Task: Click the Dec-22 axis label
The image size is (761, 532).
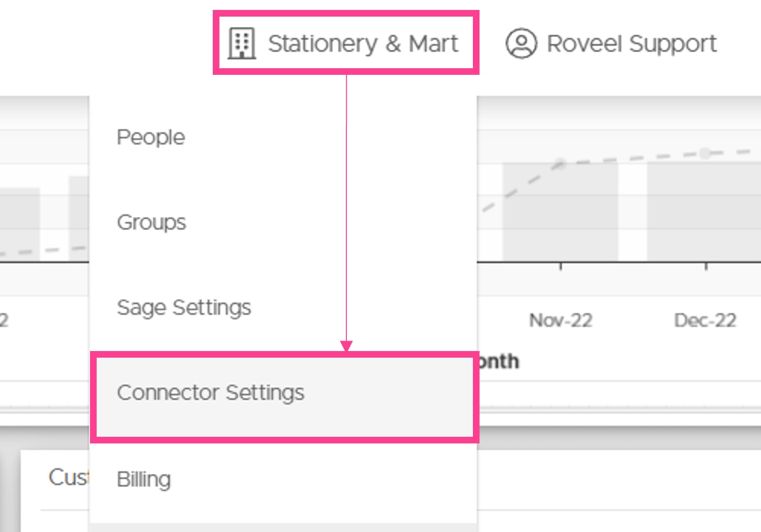Action: 705,321
